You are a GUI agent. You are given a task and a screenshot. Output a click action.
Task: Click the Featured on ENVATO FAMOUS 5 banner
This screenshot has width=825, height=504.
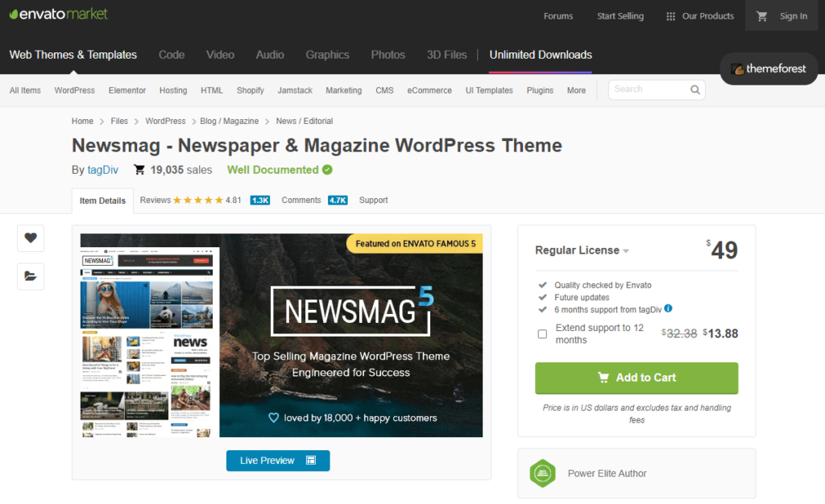415,243
